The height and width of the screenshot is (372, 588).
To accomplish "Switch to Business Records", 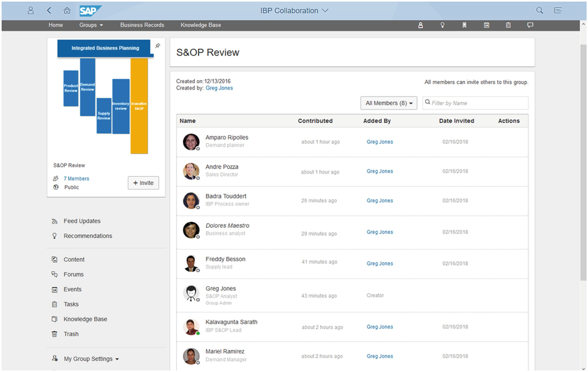I will click(142, 25).
